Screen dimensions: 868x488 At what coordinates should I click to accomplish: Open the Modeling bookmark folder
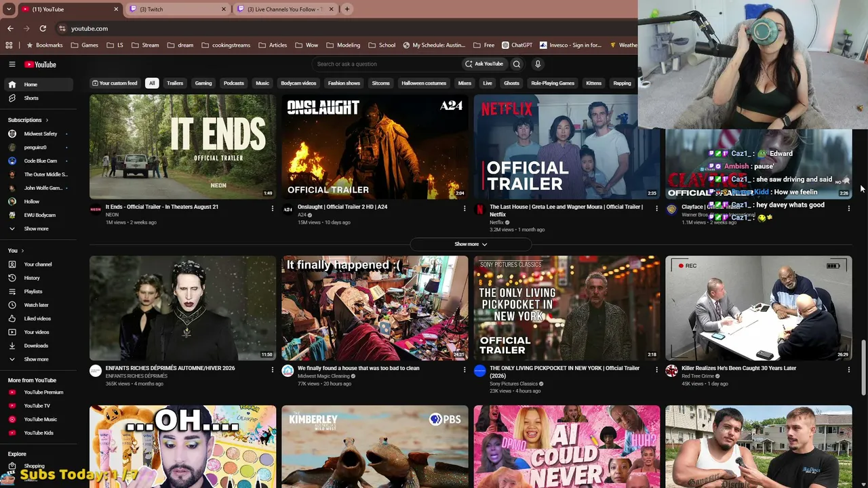343,45
